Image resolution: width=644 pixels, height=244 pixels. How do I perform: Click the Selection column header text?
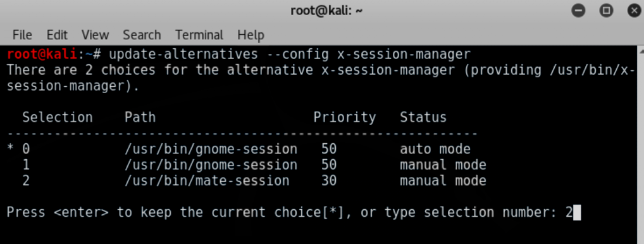(58, 118)
